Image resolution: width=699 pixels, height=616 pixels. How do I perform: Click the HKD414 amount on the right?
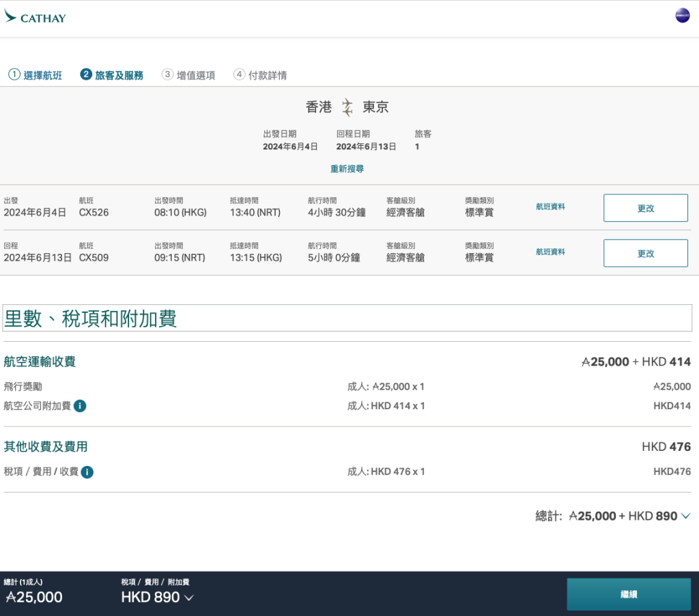pos(672,406)
